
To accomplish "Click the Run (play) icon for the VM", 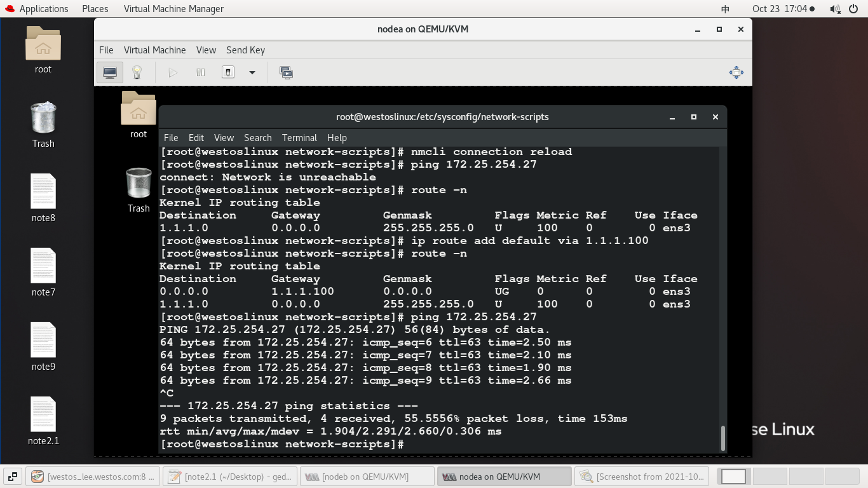I will [x=172, y=72].
